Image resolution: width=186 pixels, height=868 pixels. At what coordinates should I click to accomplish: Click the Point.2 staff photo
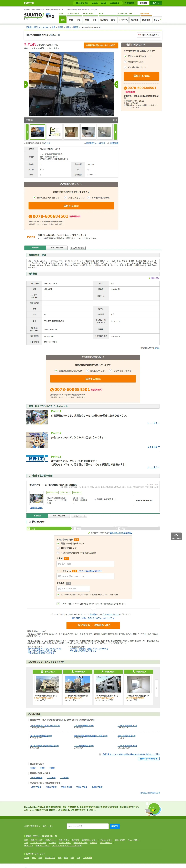click(37, 440)
